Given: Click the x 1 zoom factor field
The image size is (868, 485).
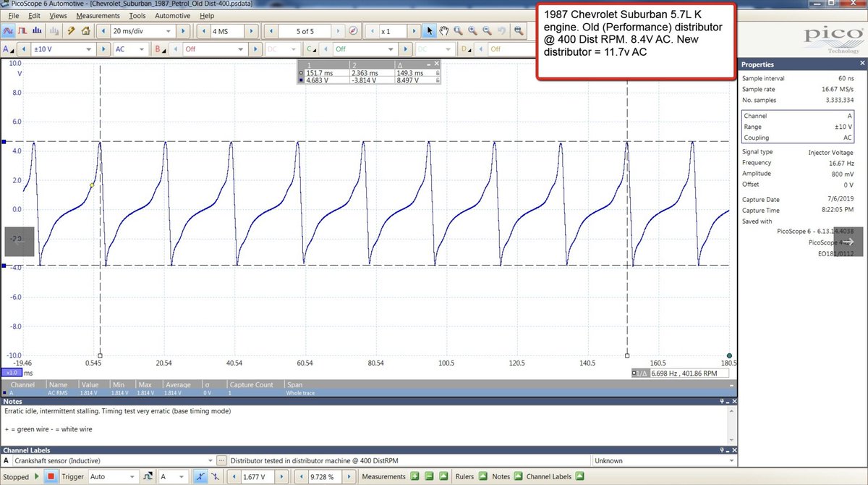Looking at the screenshot, I should [x=393, y=31].
